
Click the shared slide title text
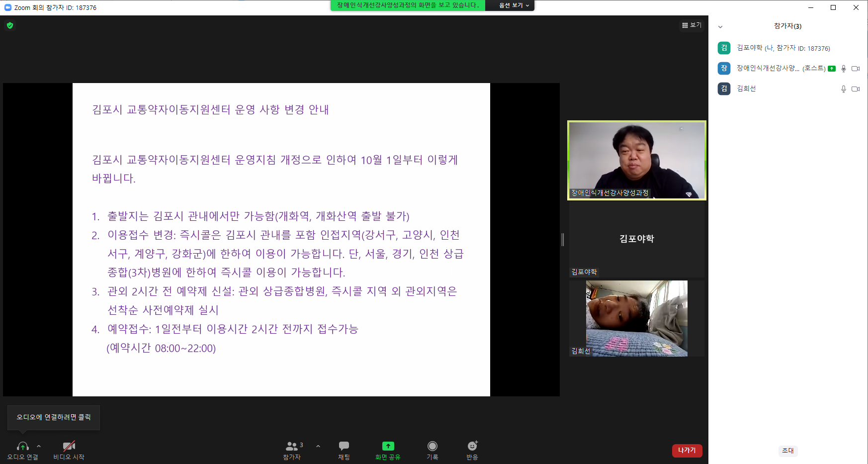point(210,109)
